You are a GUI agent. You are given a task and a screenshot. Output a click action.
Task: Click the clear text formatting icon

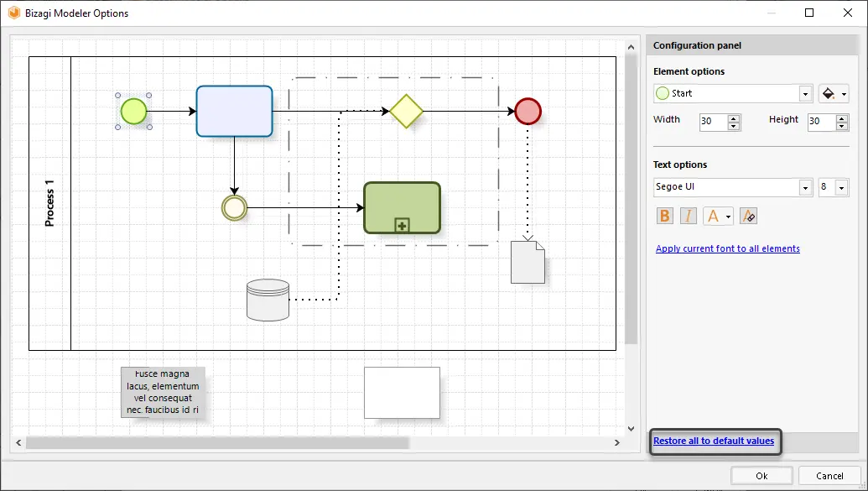point(748,216)
